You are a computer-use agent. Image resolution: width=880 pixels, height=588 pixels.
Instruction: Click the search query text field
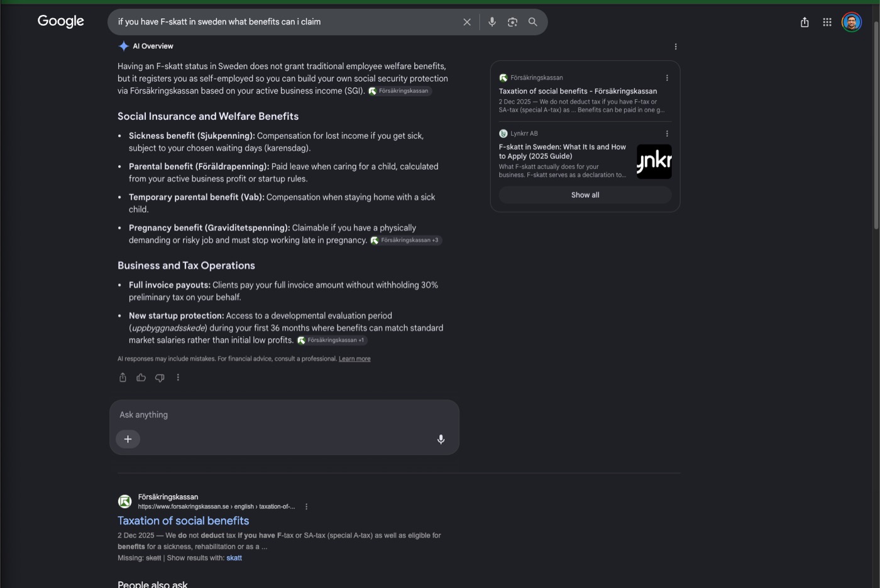tap(286, 22)
